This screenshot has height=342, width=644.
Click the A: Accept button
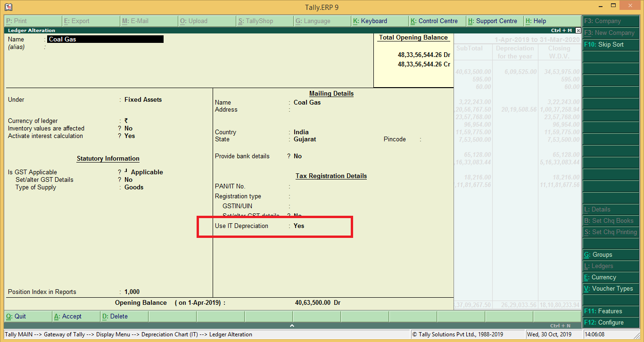click(x=76, y=316)
